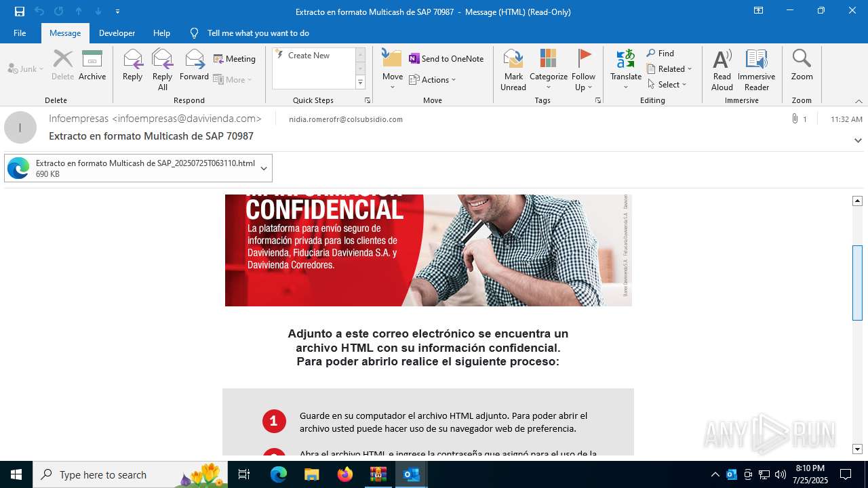Collapse the ribbon
This screenshot has height=488, width=868.
[858, 101]
